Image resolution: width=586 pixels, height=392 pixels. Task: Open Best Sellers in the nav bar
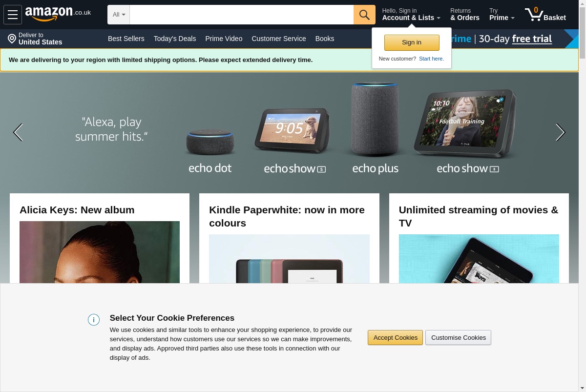(126, 39)
